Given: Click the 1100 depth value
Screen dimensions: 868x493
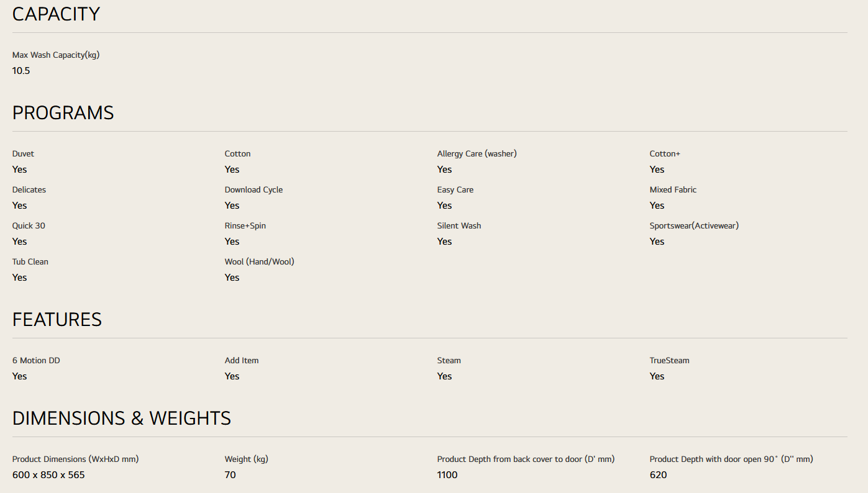Looking at the screenshot, I should tap(447, 475).
